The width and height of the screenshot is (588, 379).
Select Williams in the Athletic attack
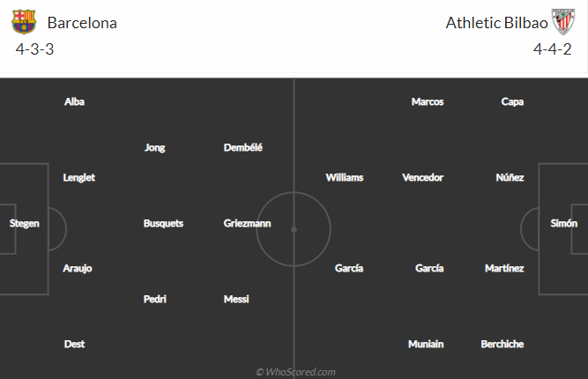344,178
